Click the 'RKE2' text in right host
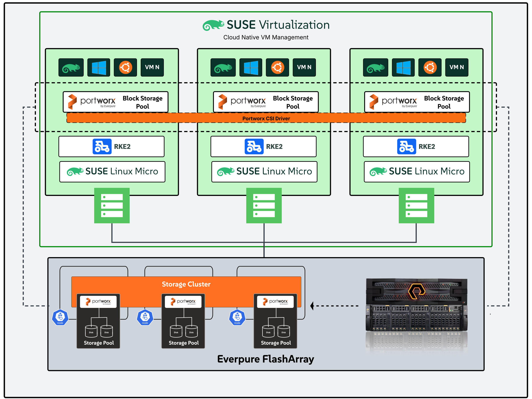 [427, 147]
